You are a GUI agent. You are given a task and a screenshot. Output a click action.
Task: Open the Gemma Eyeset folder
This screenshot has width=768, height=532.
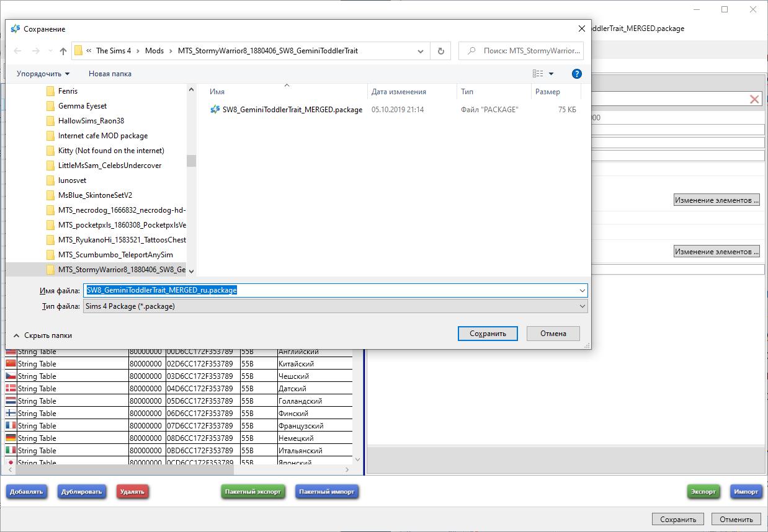click(x=82, y=106)
